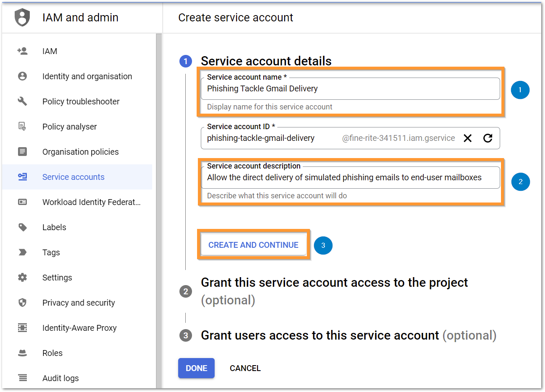Image resolution: width=545 pixels, height=392 pixels.
Task: Click the Roles hat icon
Action: pos(22,353)
